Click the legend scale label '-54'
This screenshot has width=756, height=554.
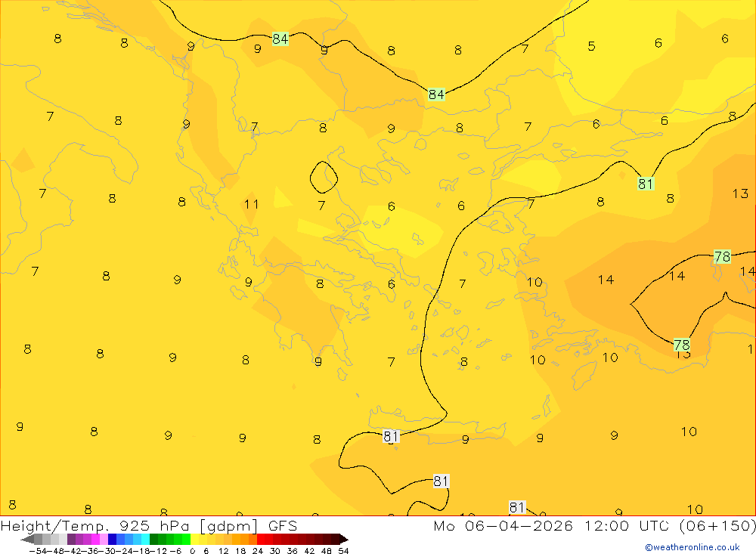pyautogui.click(x=38, y=551)
